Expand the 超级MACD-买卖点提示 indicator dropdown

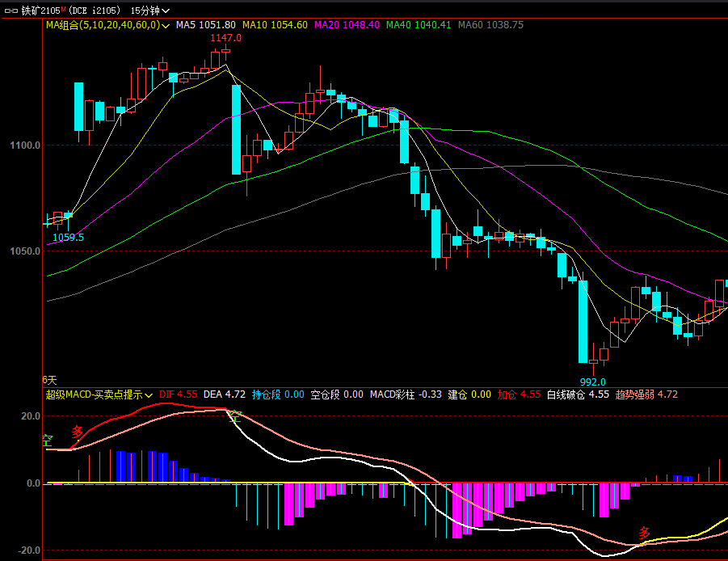[x=99, y=394]
